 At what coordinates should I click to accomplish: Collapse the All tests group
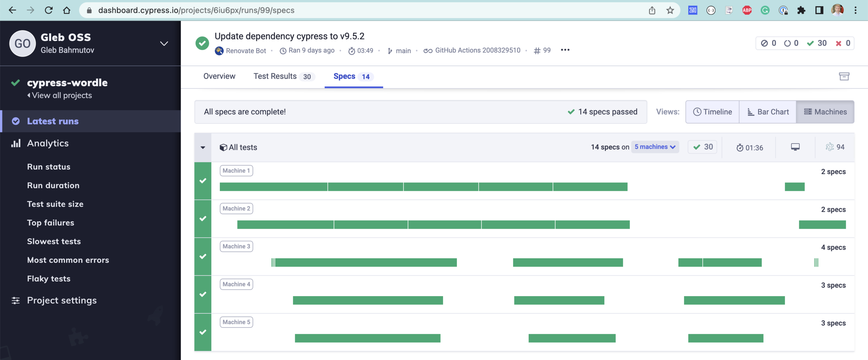tap(203, 148)
